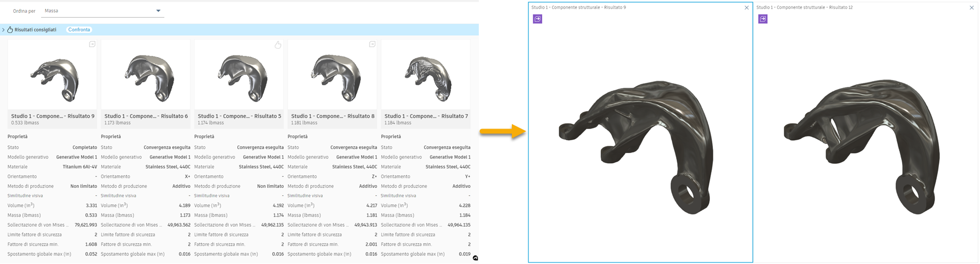This screenshot has width=980, height=264.
Task: Select the Risultato 9 thumbnail image
Action: tap(52, 75)
